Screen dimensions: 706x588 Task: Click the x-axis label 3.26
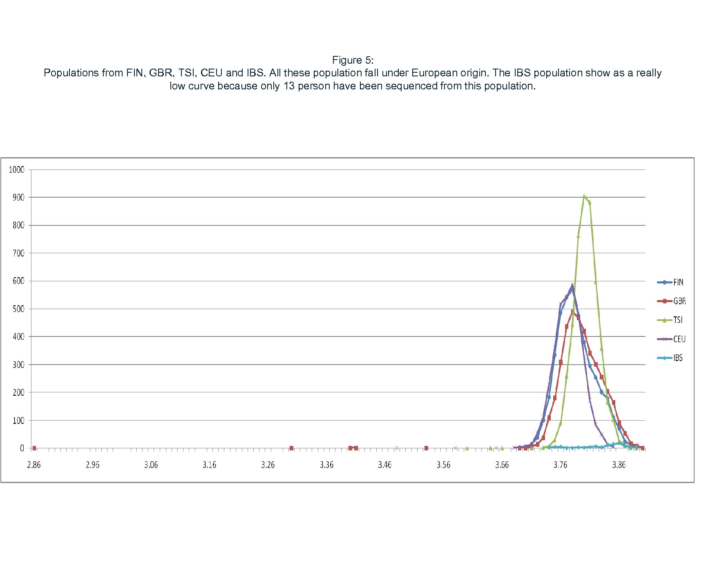click(x=268, y=465)
